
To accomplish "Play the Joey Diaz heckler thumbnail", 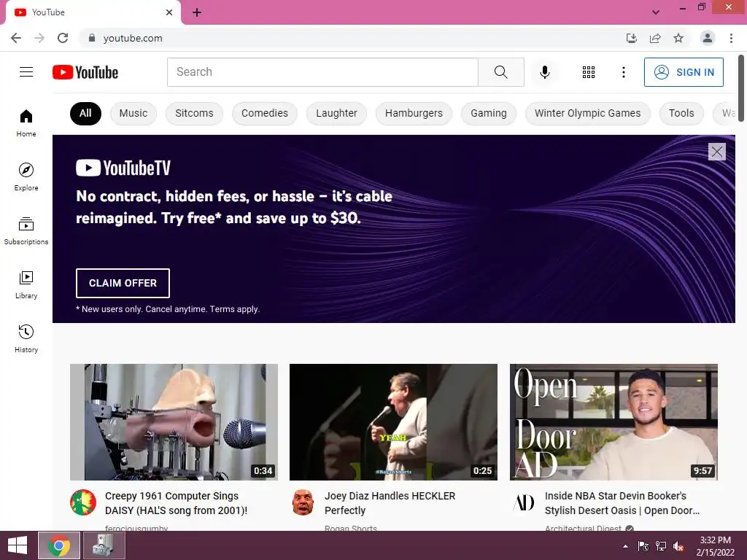I will tap(393, 422).
